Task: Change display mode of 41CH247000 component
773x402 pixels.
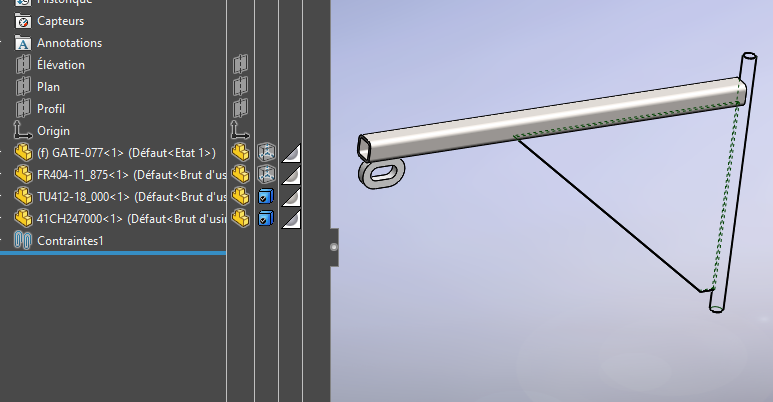Action: (x=266, y=219)
